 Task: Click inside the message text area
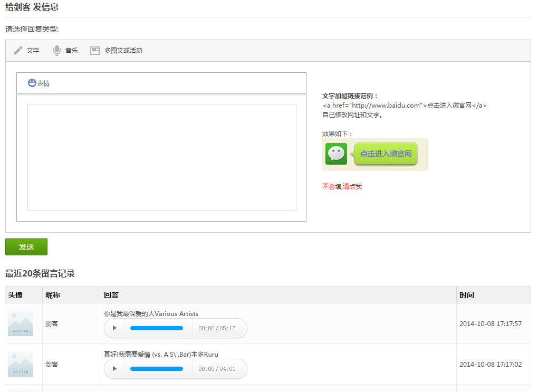coord(161,157)
